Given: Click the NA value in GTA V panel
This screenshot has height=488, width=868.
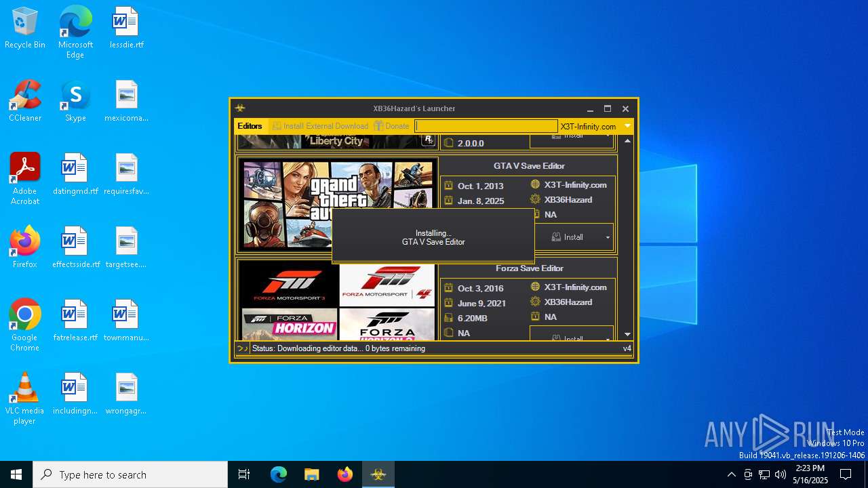Looking at the screenshot, I should [551, 215].
